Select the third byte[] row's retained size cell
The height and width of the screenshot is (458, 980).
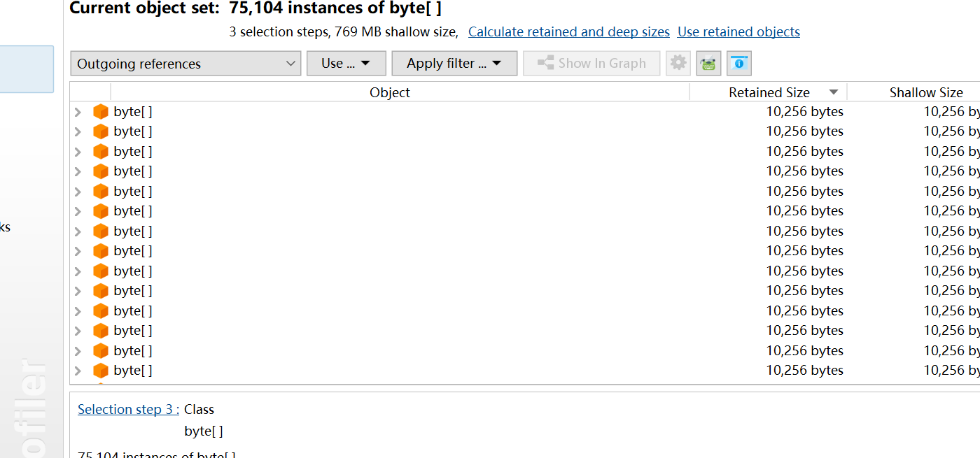(804, 152)
